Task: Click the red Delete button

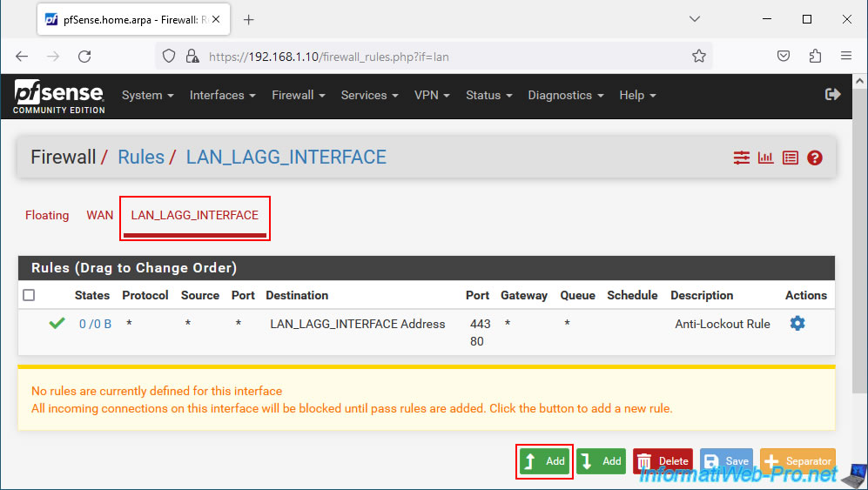Action: point(663,461)
